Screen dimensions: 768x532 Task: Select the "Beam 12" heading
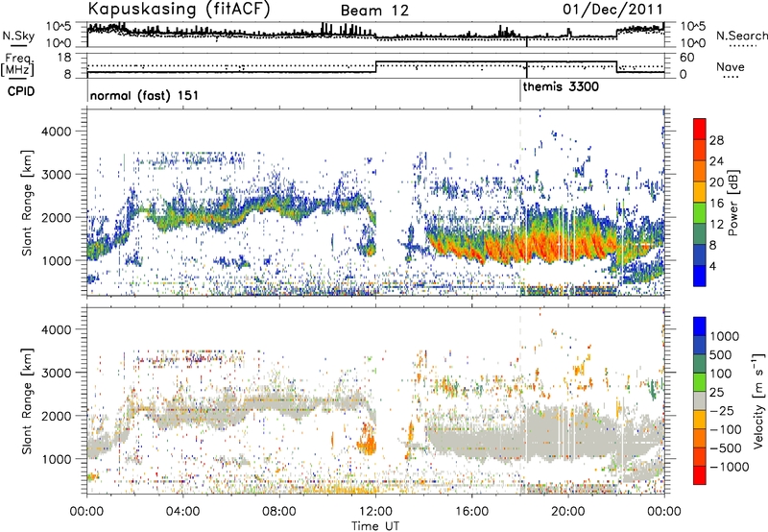pyautogui.click(x=374, y=11)
